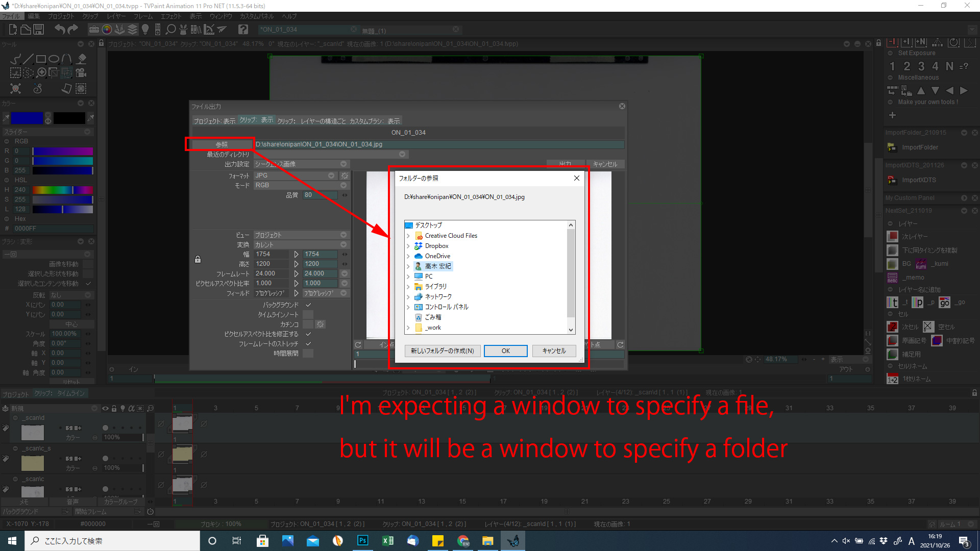Toggle the Background checkbox in export options
The height and width of the screenshot is (551, 980).
308,305
